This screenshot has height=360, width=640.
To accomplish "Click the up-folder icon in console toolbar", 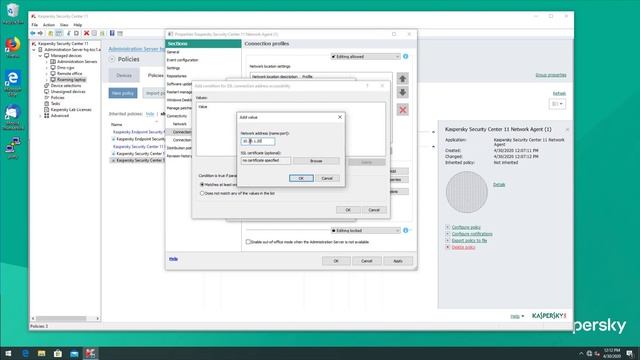I will tap(51, 33).
